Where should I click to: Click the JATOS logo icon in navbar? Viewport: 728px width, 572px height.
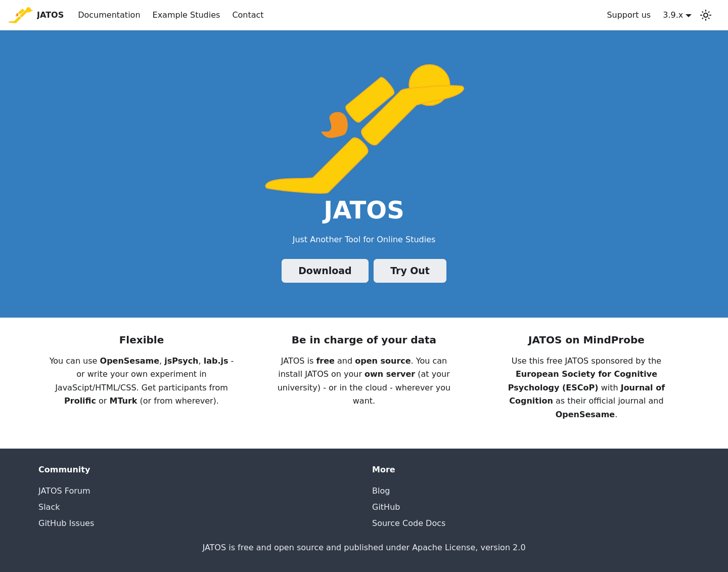20,15
